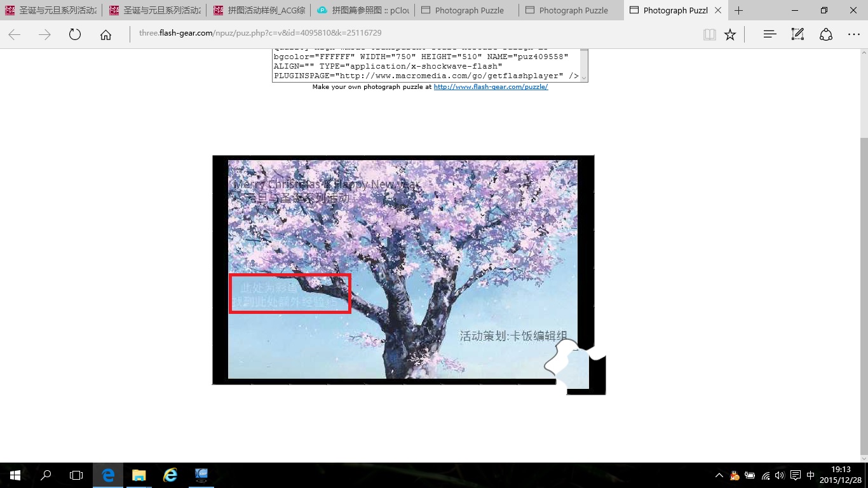Go back with the browser back arrow

(x=14, y=35)
